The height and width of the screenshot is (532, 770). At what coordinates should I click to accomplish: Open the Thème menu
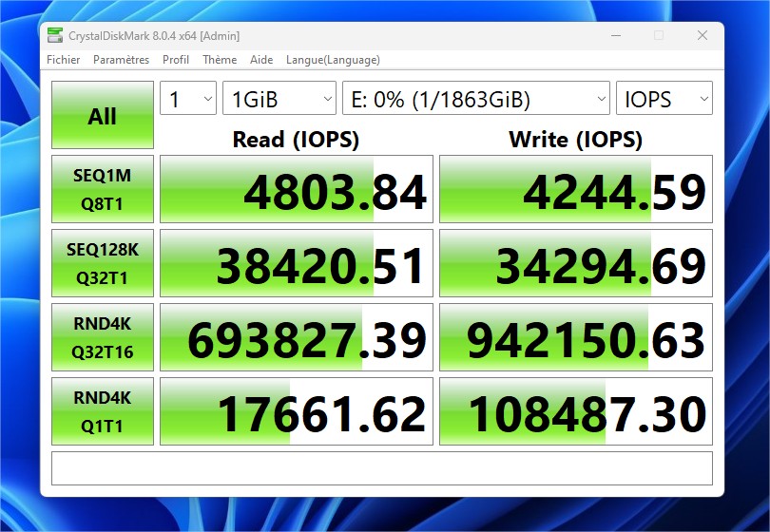[x=220, y=60]
